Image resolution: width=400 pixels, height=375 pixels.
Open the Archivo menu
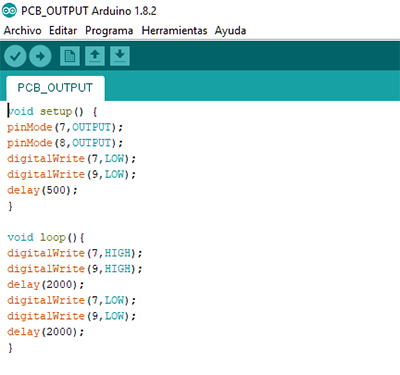[23, 31]
